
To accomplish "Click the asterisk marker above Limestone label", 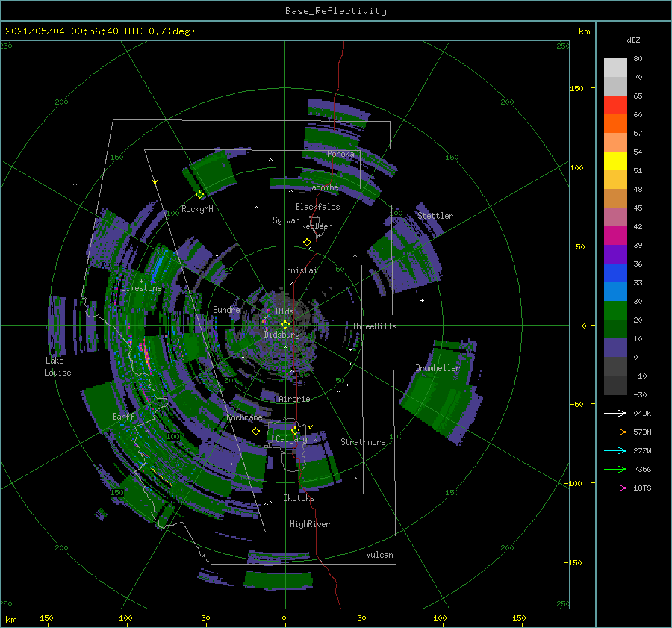I will 141,282.
